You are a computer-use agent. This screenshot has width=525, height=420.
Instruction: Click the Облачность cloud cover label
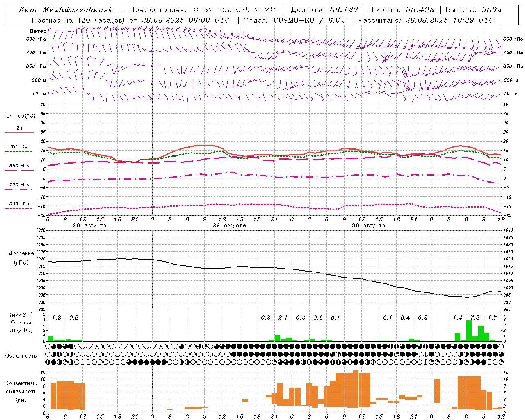point(21,356)
